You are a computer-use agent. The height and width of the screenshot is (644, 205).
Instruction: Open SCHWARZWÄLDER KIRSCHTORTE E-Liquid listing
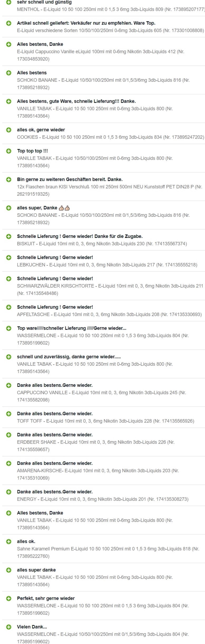click(x=110, y=290)
